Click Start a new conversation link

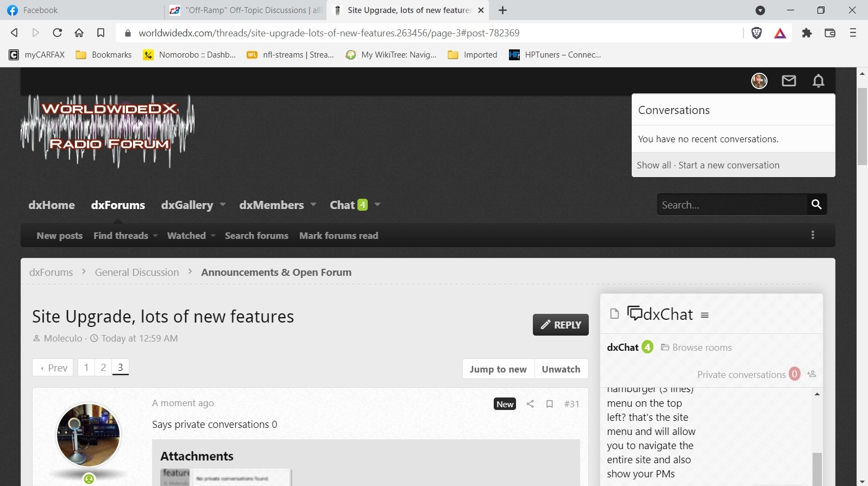pyautogui.click(x=728, y=165)
